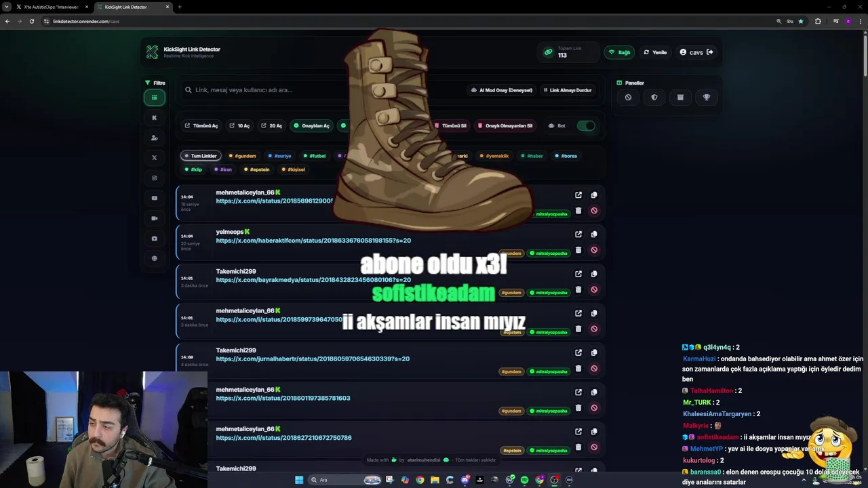Screen dimensions: 868x488
Task: Open the archive panel icon in Paneller
Action: coord(680,97)
